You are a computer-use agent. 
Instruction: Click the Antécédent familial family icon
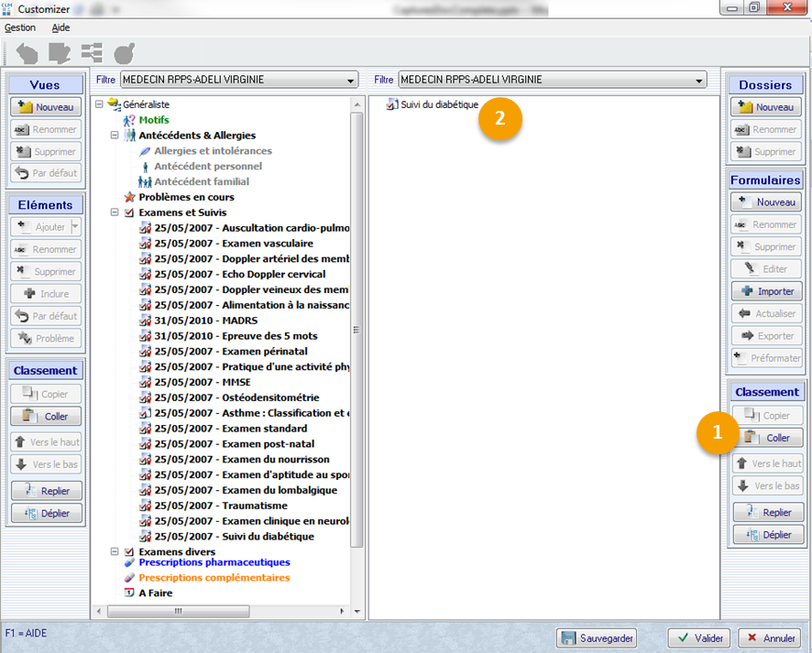click(x=145, y=182)
